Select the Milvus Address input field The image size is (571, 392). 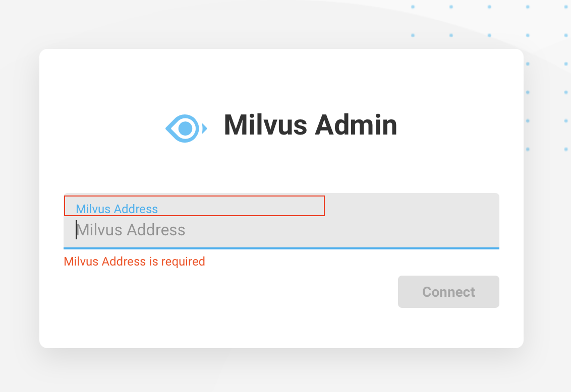click(x=281, y=230)
